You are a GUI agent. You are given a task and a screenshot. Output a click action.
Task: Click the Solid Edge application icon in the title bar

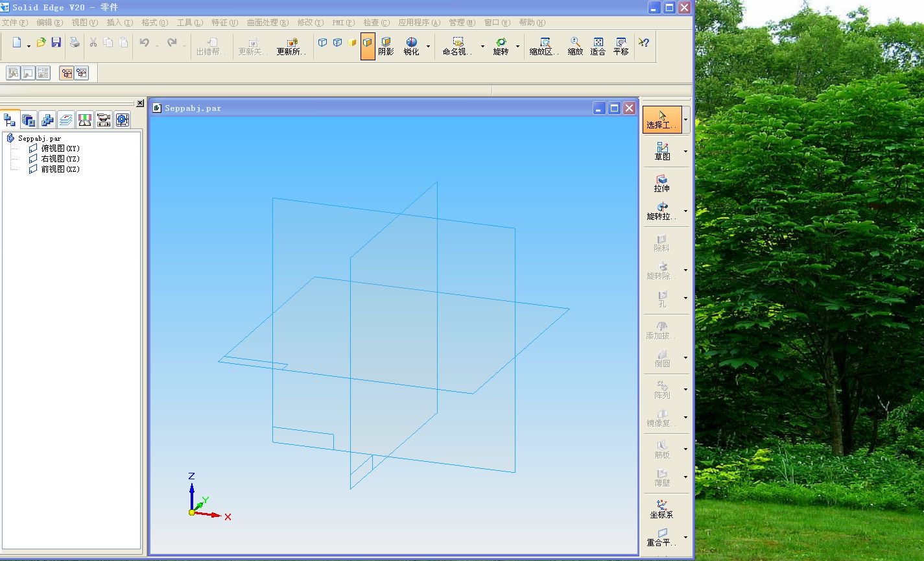6,7
